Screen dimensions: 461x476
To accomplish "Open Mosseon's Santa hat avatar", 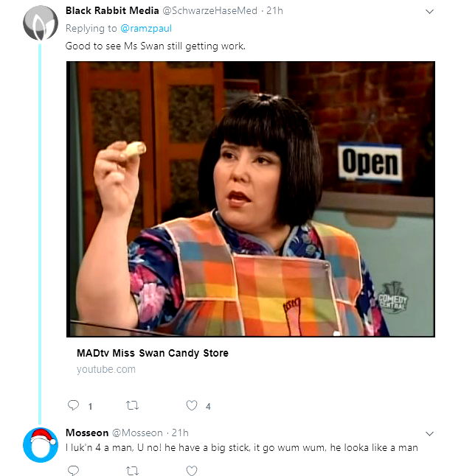I will [41, 445].
